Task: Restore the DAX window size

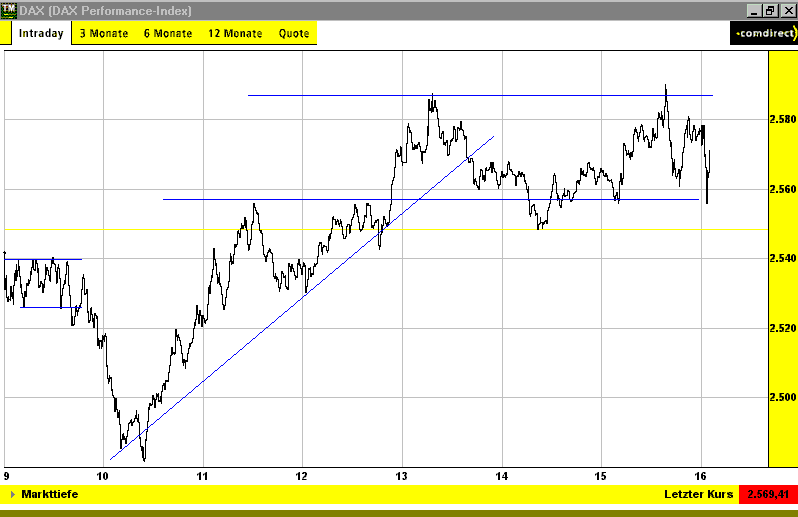Action: (x=771, y=11)
